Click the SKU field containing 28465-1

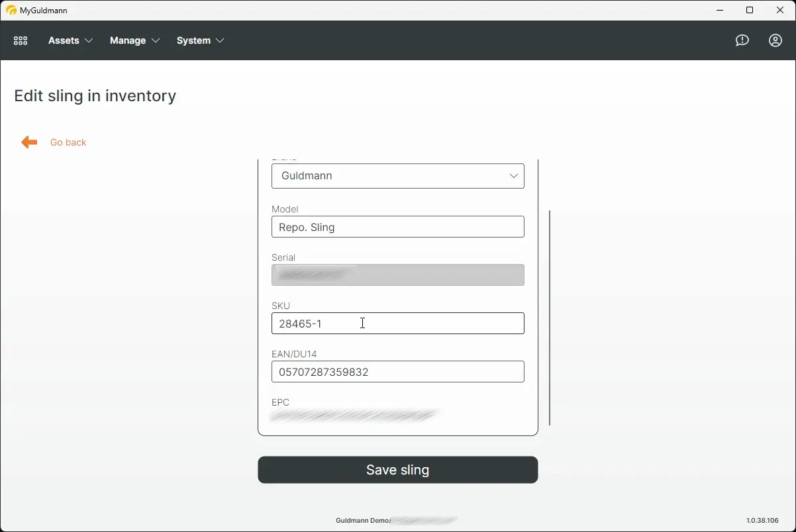[397, 324]
